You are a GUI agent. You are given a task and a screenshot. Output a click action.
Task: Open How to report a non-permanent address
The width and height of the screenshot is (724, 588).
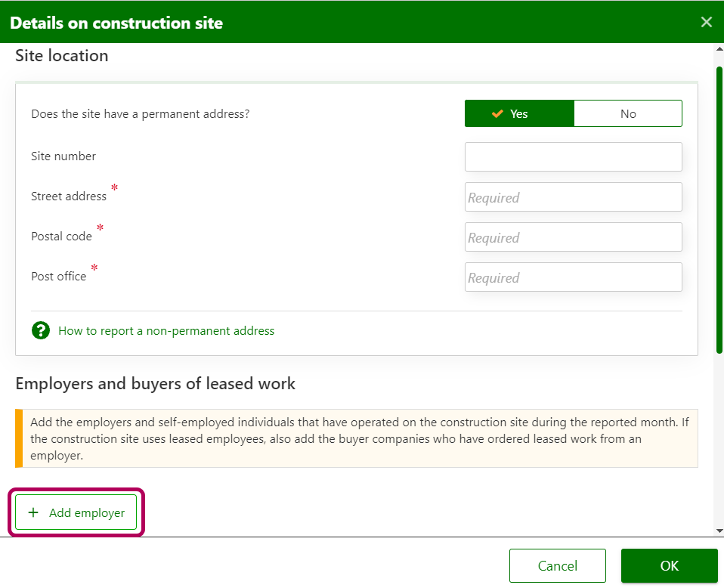(166, 330)
